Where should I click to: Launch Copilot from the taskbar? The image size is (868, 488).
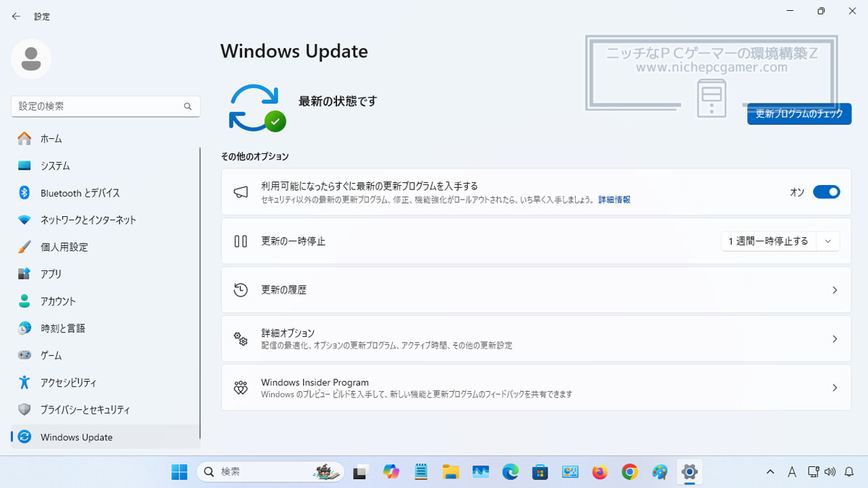391,472
